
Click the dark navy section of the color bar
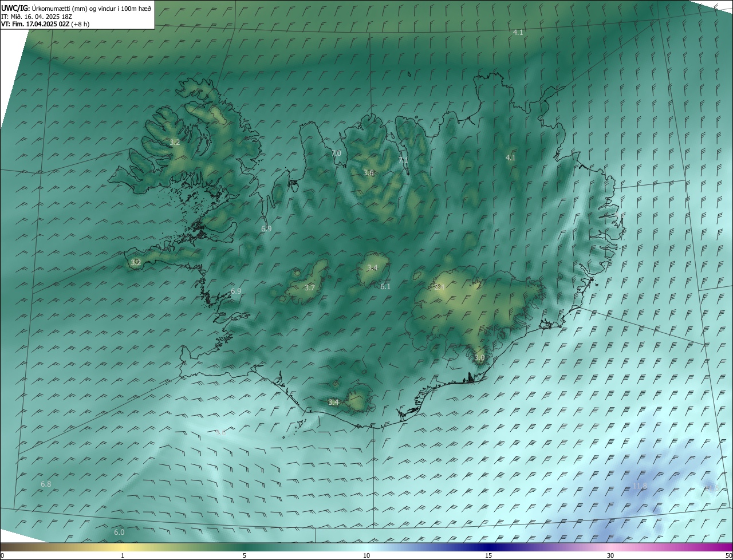pyautogui.click(x=488, y=547)
